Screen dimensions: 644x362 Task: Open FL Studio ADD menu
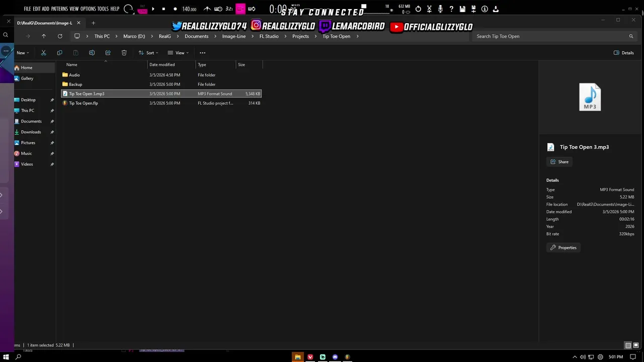tap(46, 9)
